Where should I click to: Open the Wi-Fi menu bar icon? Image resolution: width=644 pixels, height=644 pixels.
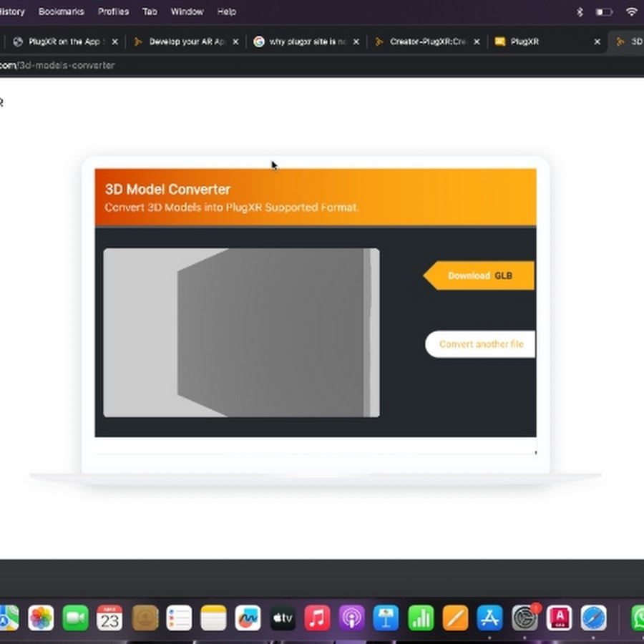(631, 11)
